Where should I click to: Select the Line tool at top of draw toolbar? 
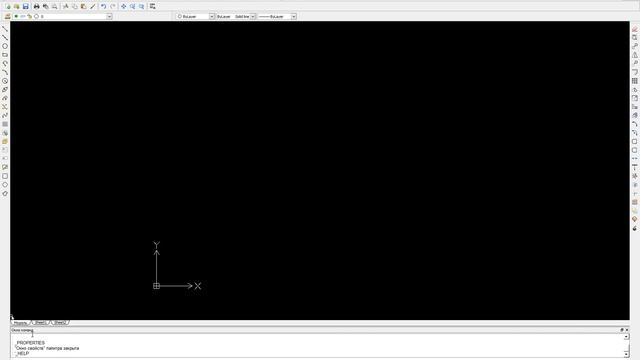[5, 29]
